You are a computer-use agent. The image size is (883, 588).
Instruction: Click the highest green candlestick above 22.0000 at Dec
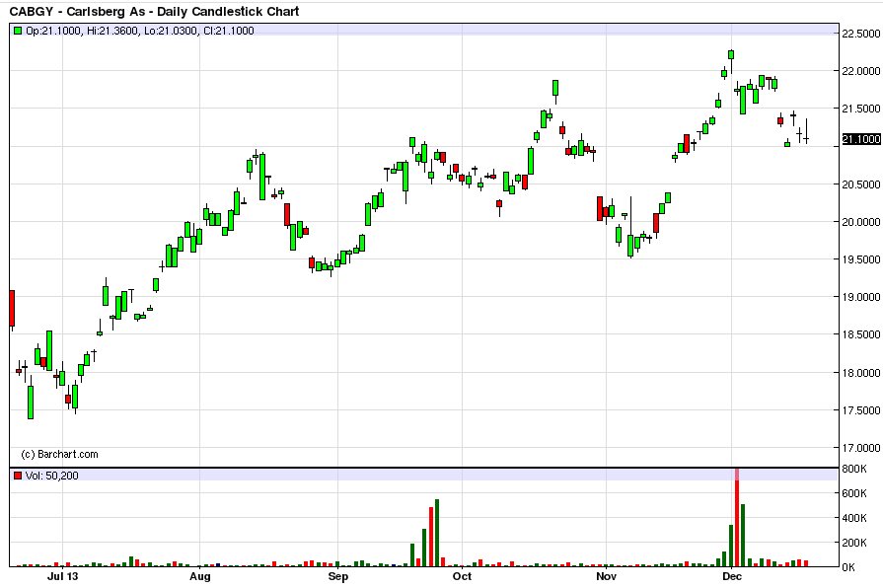click(x=731, y=54)
